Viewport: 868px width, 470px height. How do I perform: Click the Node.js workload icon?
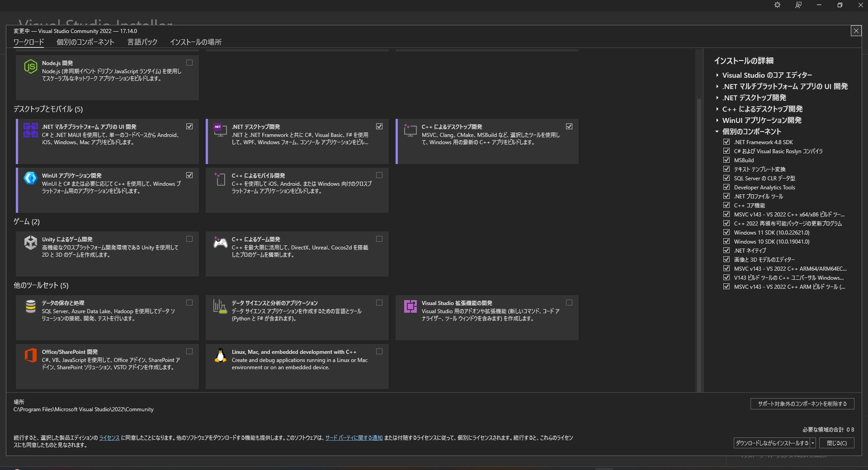coord(30,67)
